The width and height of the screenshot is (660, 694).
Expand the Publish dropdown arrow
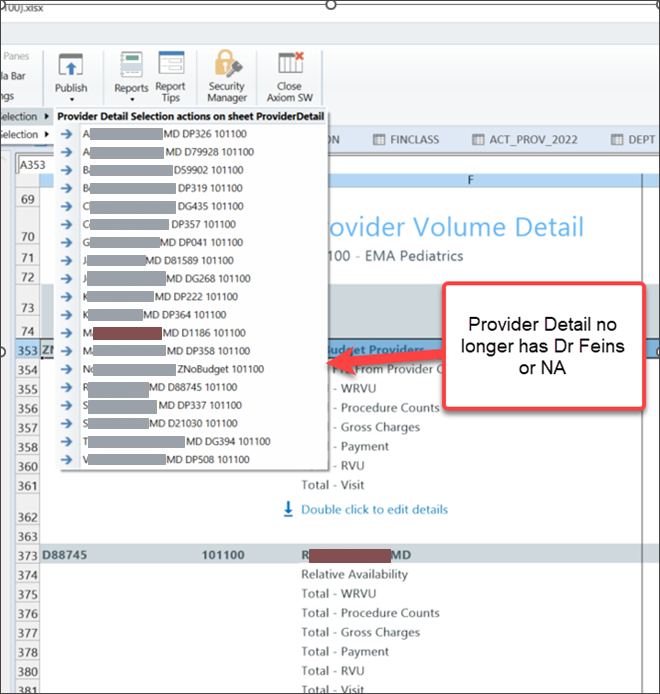tap(71, 100)
